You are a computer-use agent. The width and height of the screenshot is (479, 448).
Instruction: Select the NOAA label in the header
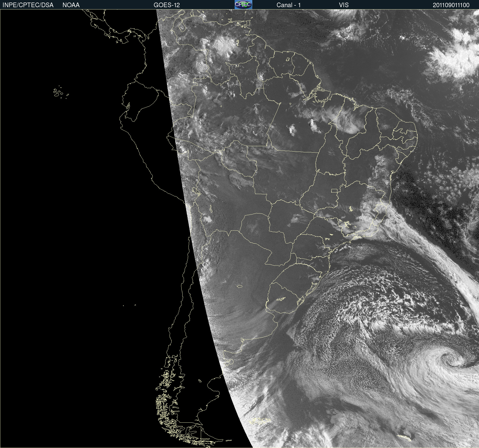tap(71, 5)
